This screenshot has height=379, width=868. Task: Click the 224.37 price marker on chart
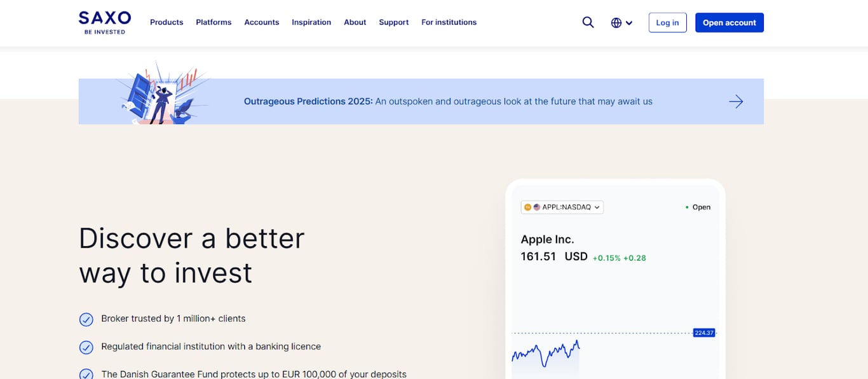[704, 333]
